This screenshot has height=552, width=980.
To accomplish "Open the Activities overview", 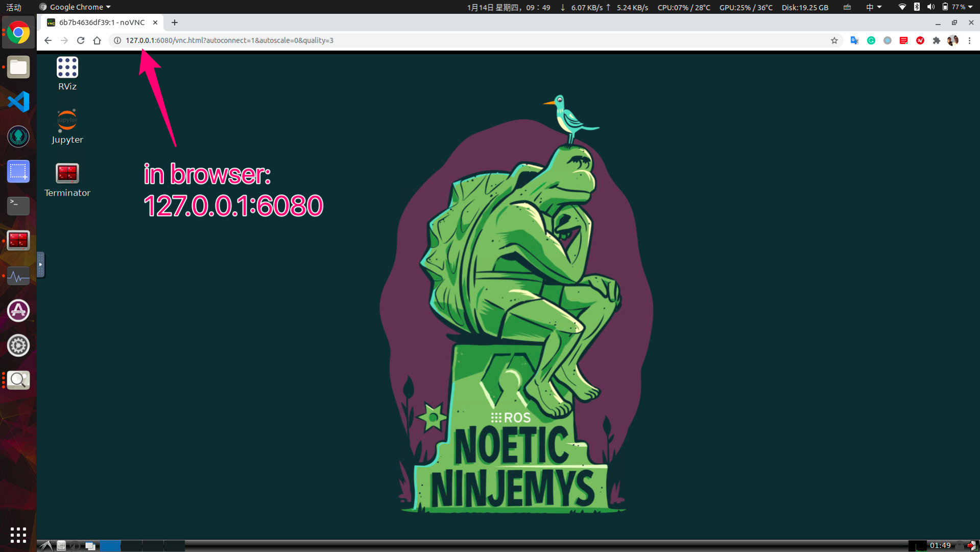I will (14, 7).
